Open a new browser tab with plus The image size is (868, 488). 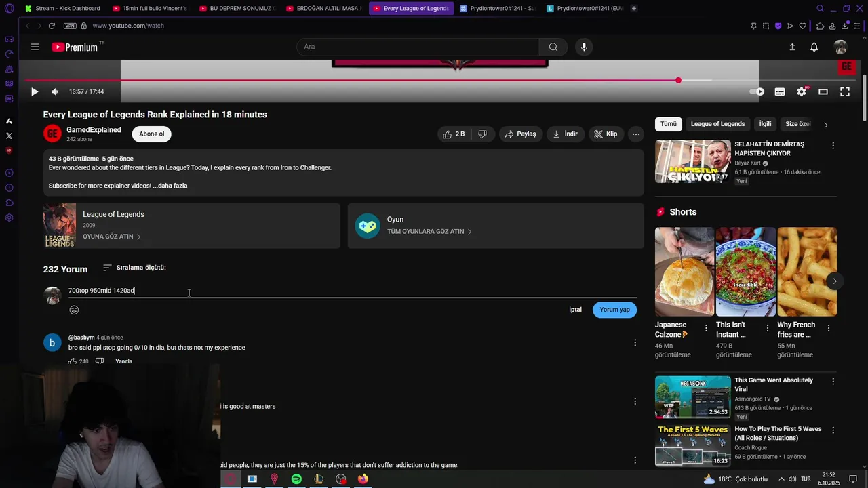(634, 8)
